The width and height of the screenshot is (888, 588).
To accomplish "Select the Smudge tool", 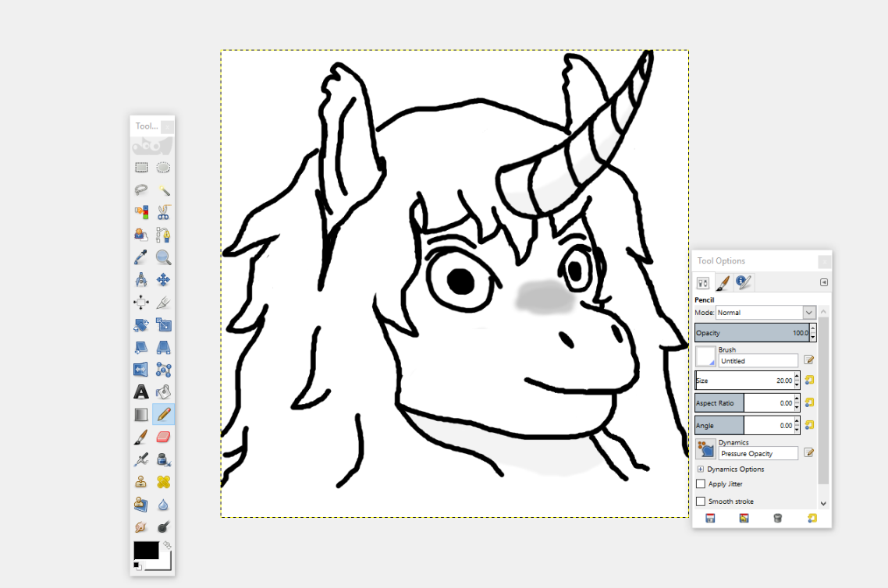I will click(141, 527).
